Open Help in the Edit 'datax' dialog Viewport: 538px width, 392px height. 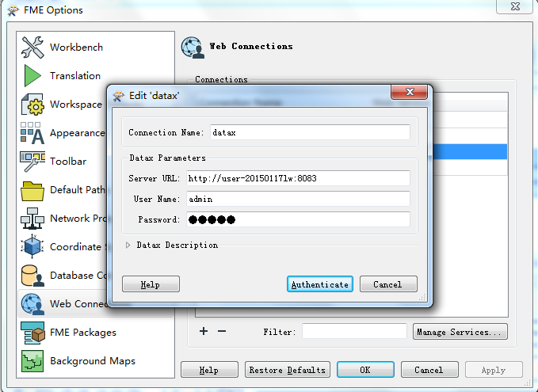point(151,284)
